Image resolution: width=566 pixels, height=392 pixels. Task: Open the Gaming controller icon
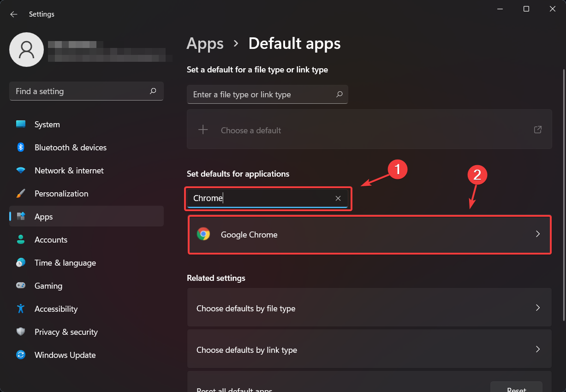(x=21, y=285)
